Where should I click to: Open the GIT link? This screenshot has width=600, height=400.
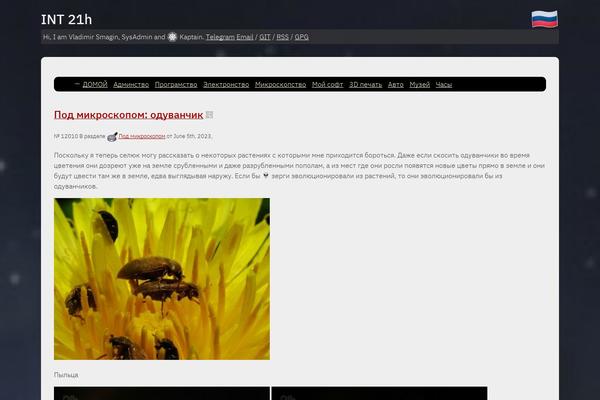(265, 37)
